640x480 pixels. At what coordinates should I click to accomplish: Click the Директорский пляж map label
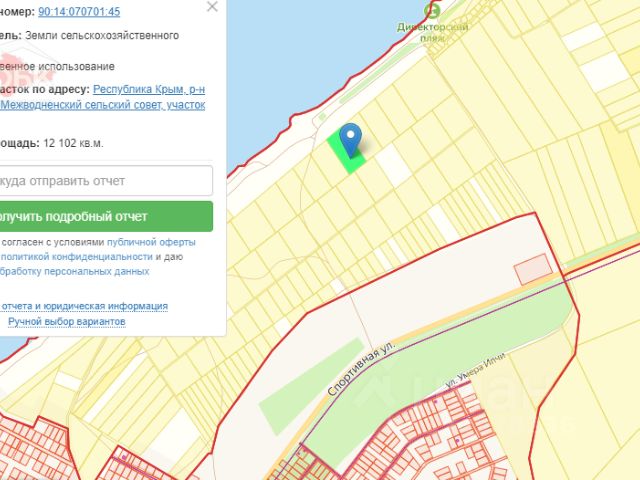coord(433,33)
